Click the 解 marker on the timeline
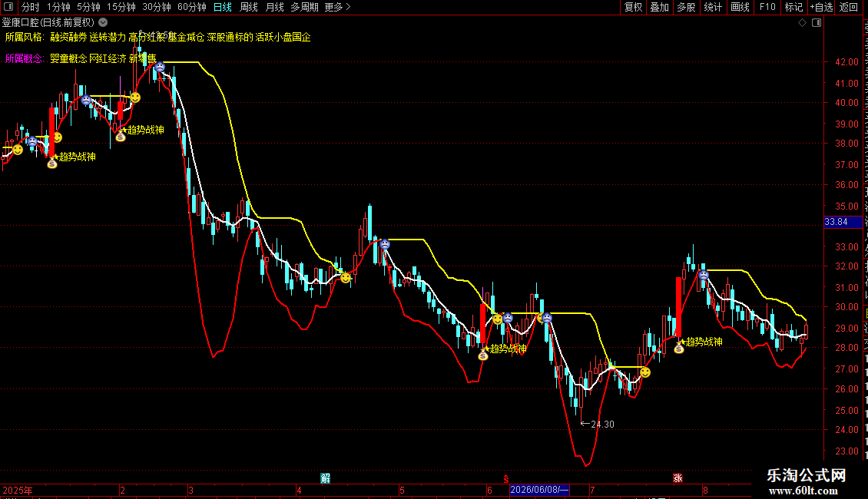This screenshot has width=868, height=499. [x=326, y=478]
